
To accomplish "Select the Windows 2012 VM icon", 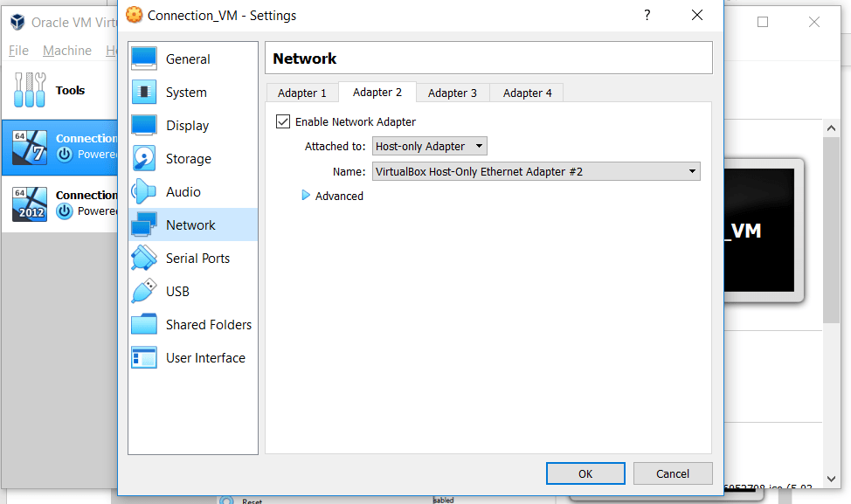I will [30, 204].
